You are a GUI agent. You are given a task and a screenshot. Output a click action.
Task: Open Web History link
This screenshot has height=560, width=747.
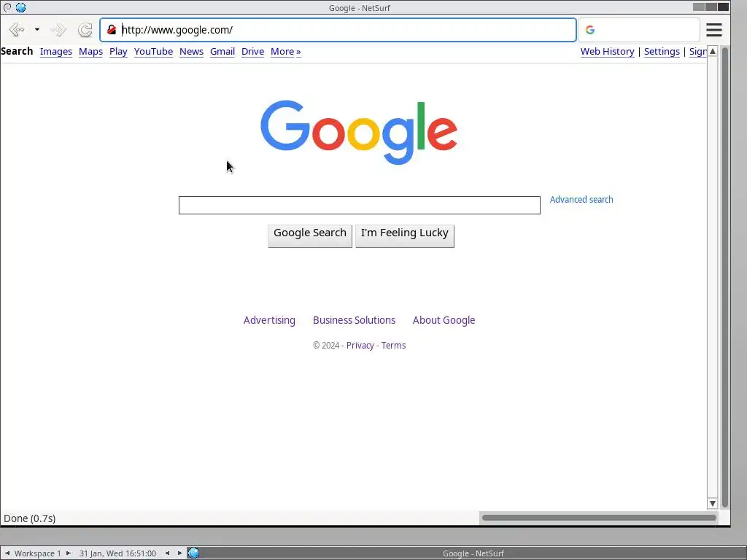tap(608, 52)
